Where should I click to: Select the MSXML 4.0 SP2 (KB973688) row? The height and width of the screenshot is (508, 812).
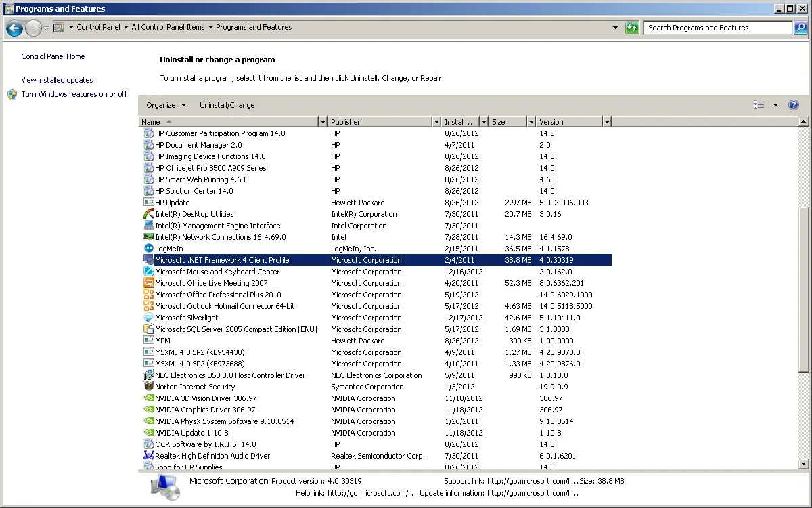(376, 364)
